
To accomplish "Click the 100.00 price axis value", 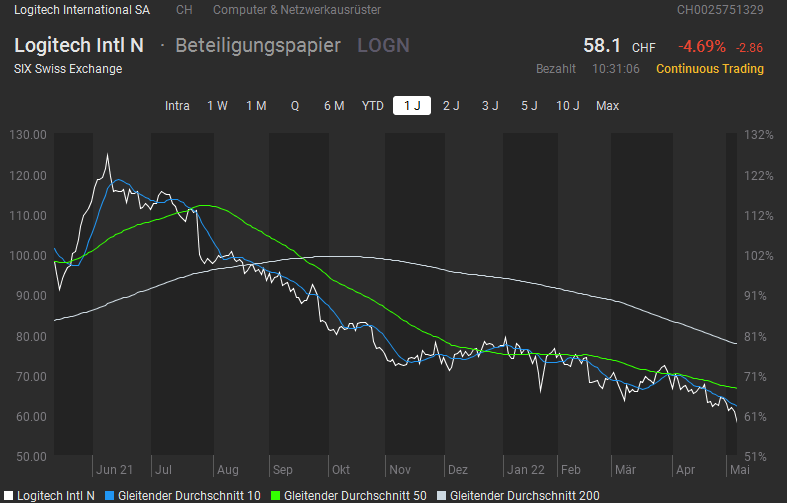I will [28, 256].
